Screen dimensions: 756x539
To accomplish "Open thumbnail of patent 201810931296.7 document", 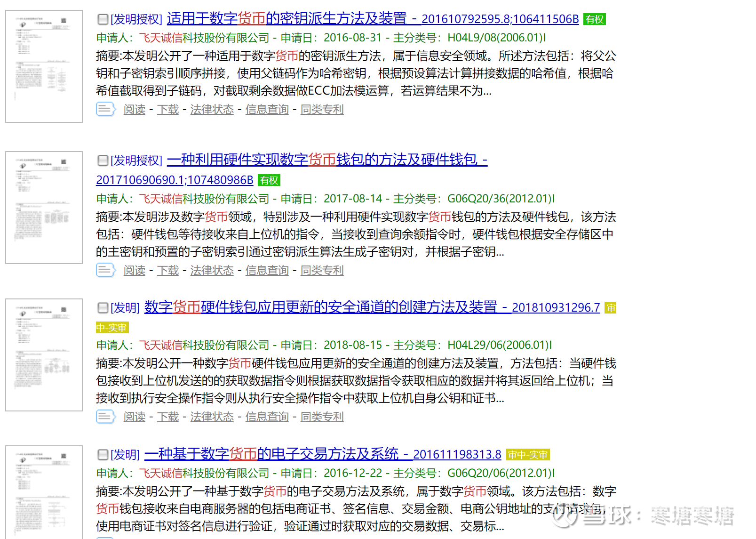I will [x=44, y=355].
